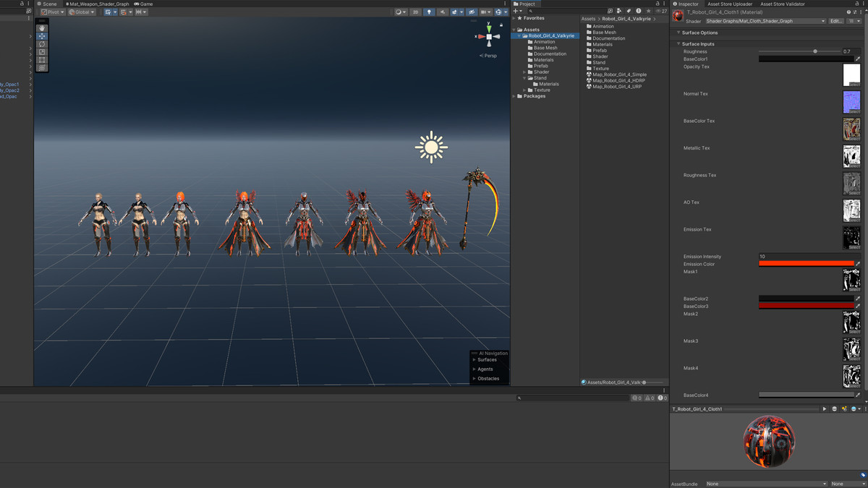Select the Scale tool

42,52
